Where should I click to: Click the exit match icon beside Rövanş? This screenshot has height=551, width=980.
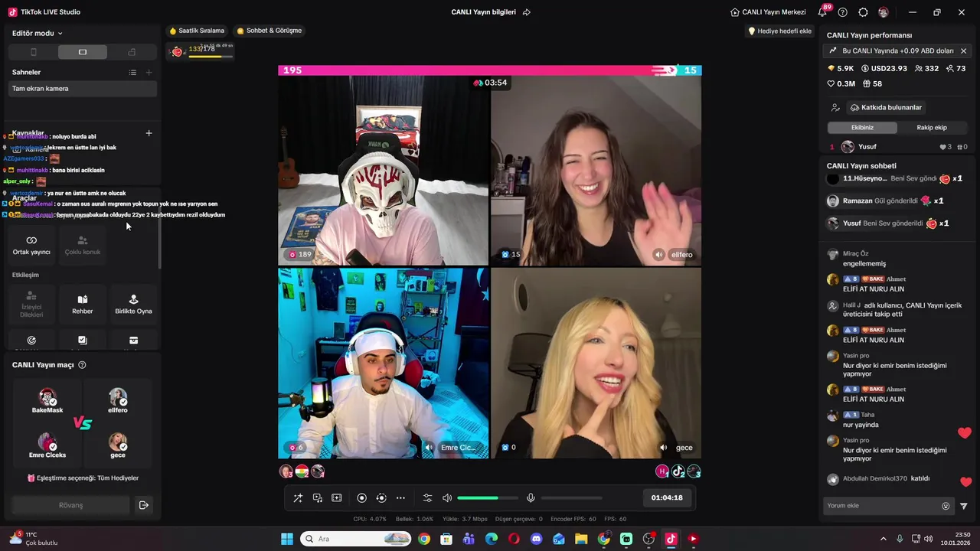coord(143,505)
